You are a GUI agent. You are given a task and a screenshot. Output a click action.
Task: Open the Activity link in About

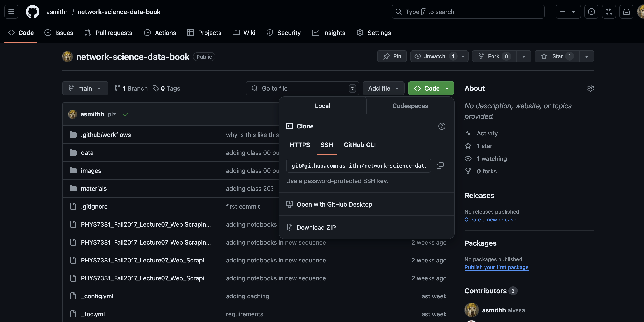pyautogui.click(x=481, y=133)
